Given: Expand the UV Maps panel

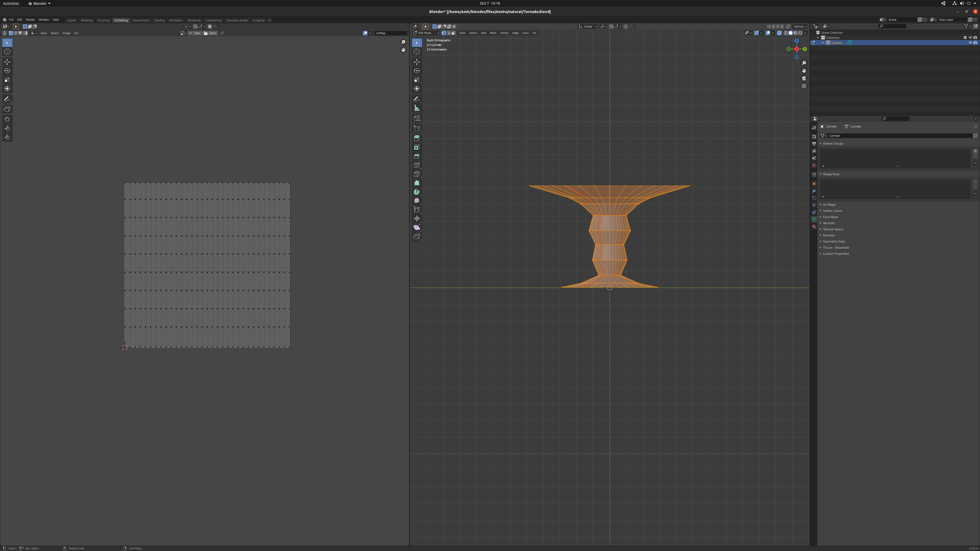Looking at the screenshot, I should (x=829, y=205).
